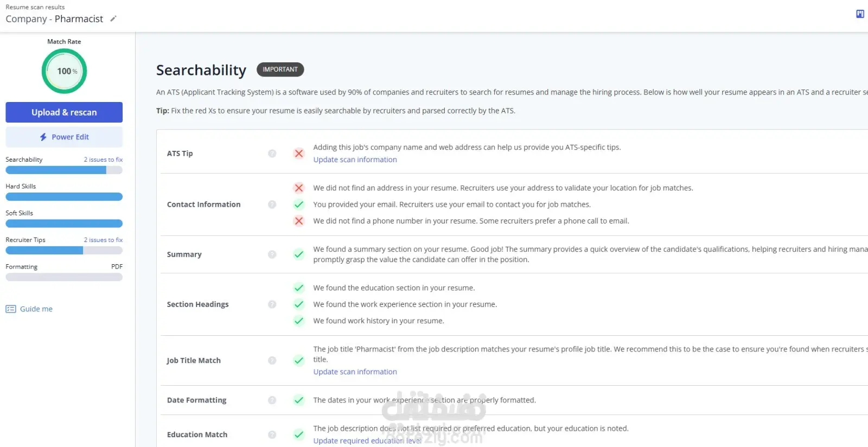Jump to Formatting section in sidebar
The width and height of the screenshot is (868, 447).
coord(22,267)
